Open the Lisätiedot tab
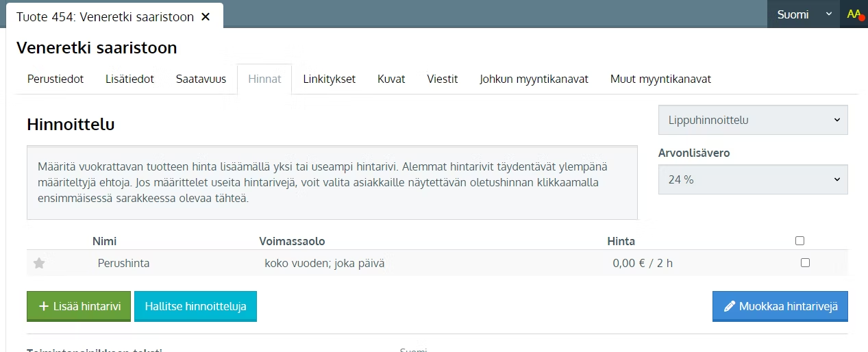 coord(129,79)
